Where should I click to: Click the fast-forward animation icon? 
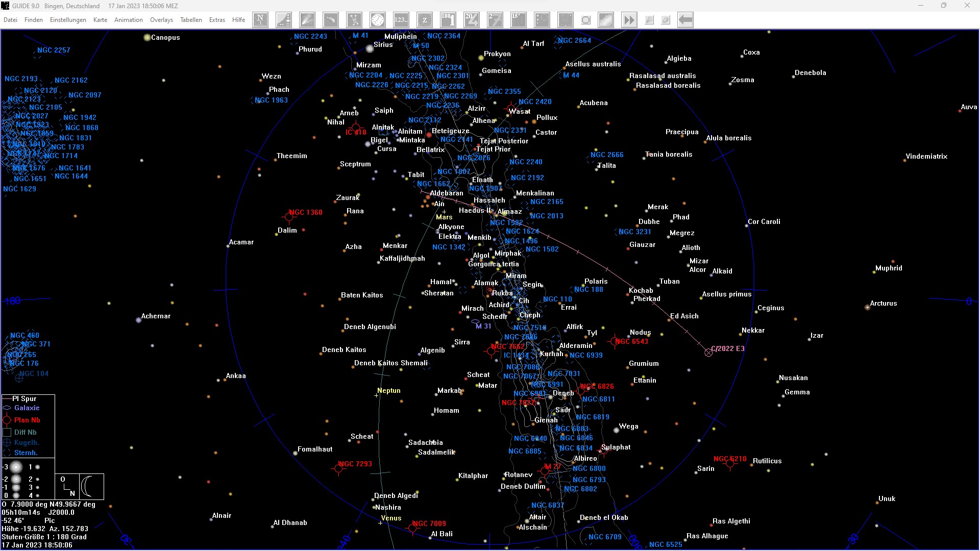pos(629,20)
